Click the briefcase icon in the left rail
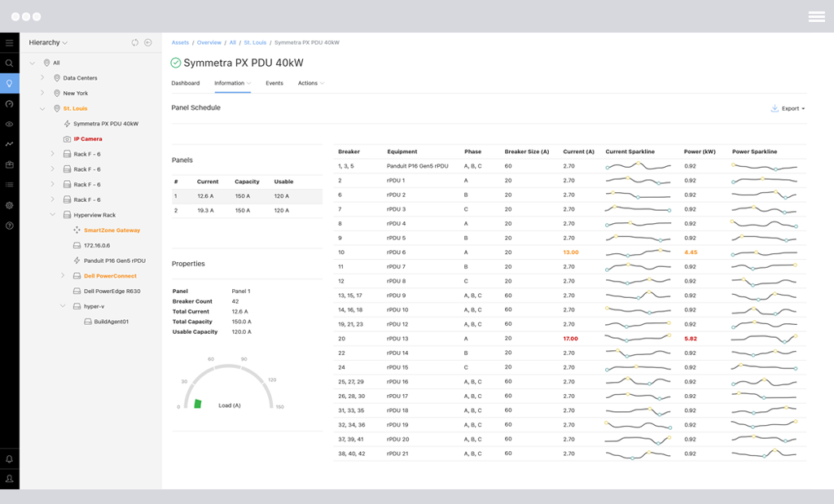Screen dimensions: 834x504 tap(9, 164)
